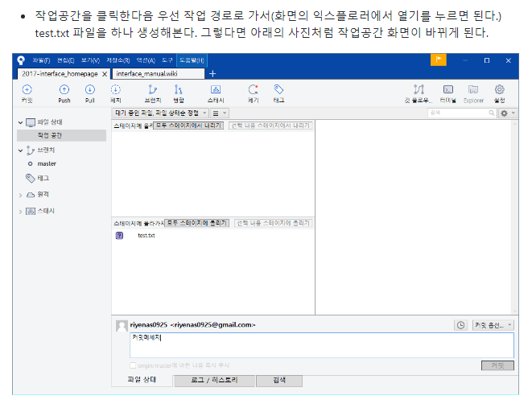This screenshot has height=404, width=532.
Task: Open the Branch (브랜치) toolbar icon
Action: tap(153, 90)
